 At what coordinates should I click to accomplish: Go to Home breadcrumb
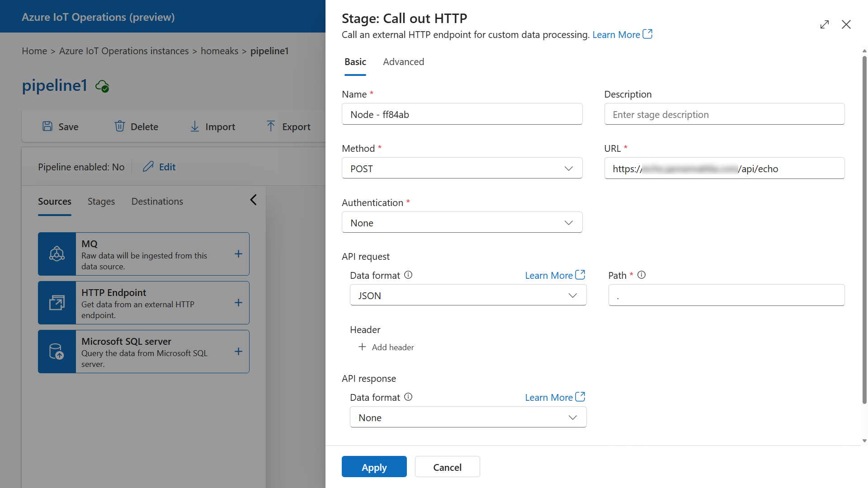pyautogui.click(x=34, y=51)
